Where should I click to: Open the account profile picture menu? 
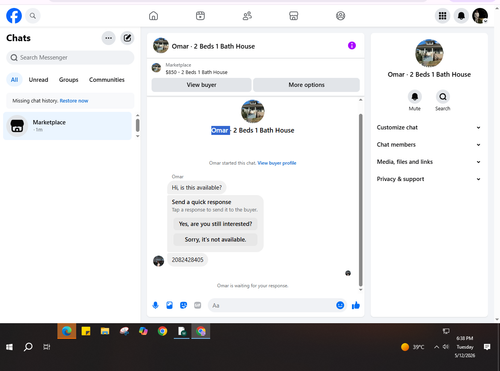point(480,16)
